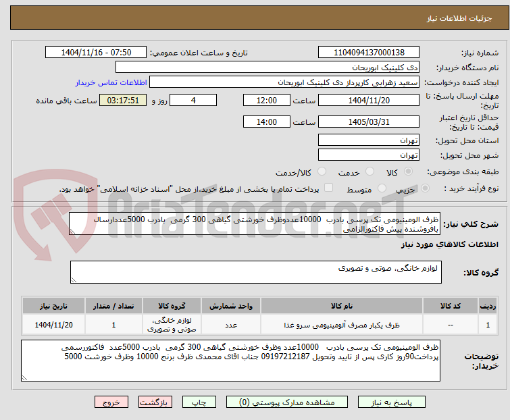Click the تاریخ نیاز column header
This screenshot has height=420, width=510.
coord(53,307)
